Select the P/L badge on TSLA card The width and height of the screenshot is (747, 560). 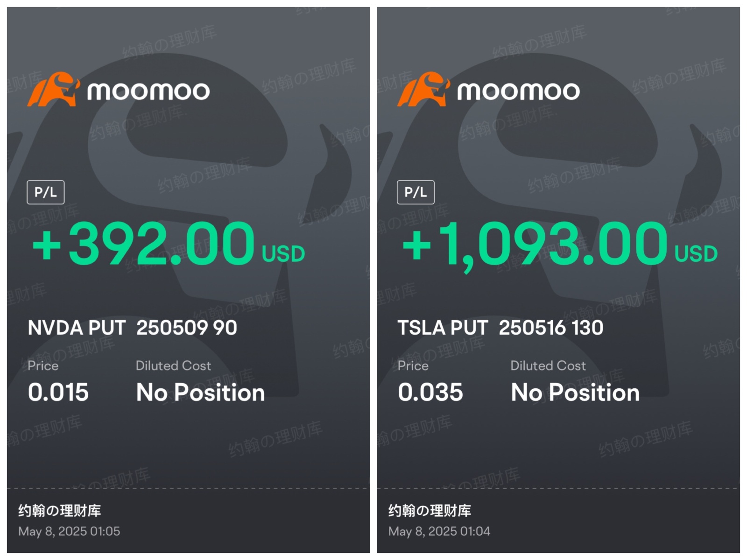tap(416, 192)
